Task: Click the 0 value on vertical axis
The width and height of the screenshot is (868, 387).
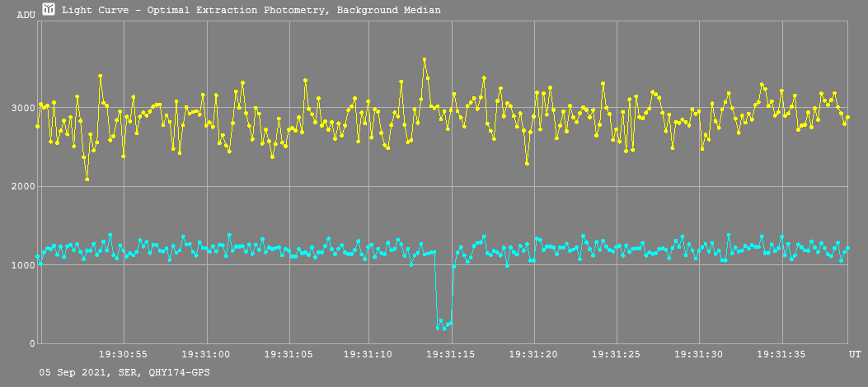Action: 31,343
